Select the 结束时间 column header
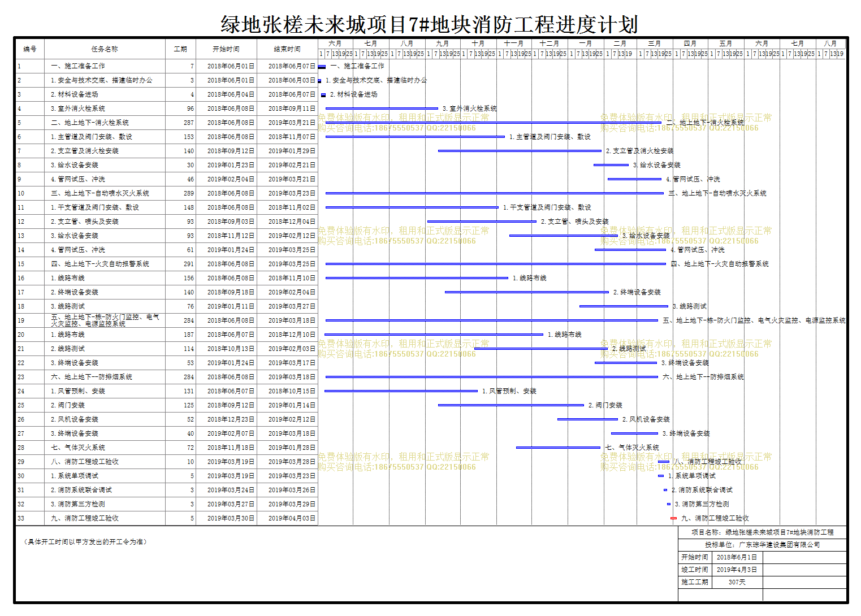 tap(287, 49)
